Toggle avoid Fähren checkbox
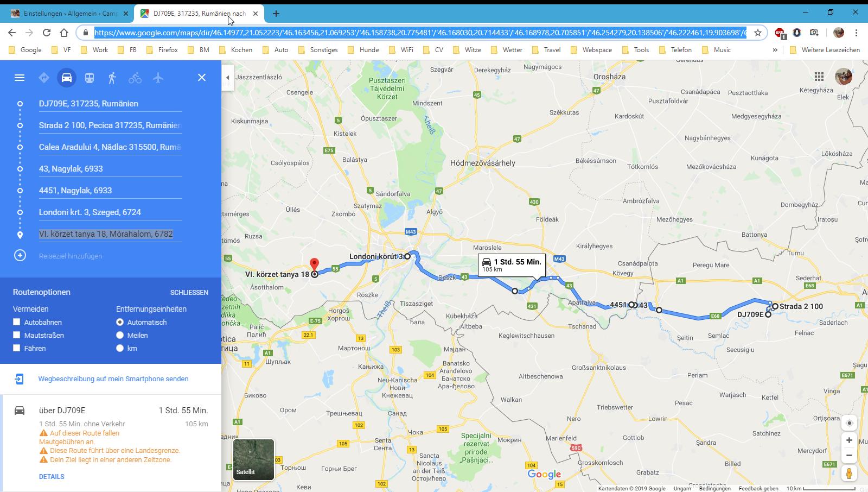This screenshot has height=492, width=868. (17, 348)
